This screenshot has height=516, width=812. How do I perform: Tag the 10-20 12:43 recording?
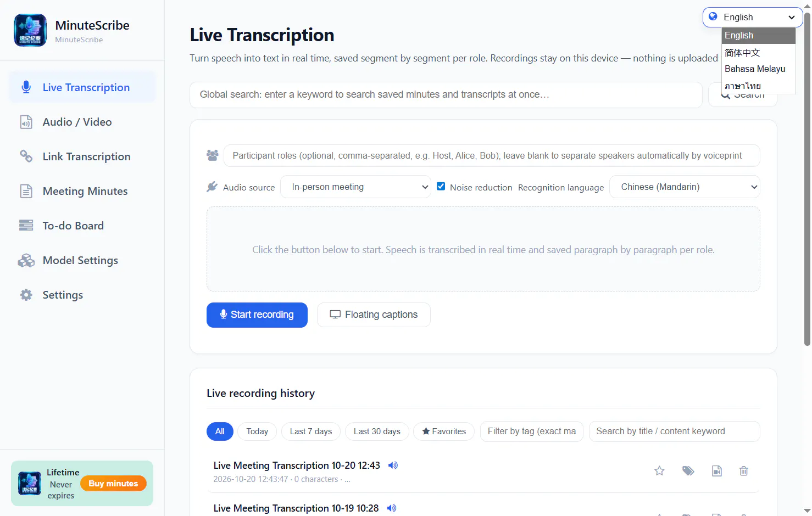coord(688,471)
